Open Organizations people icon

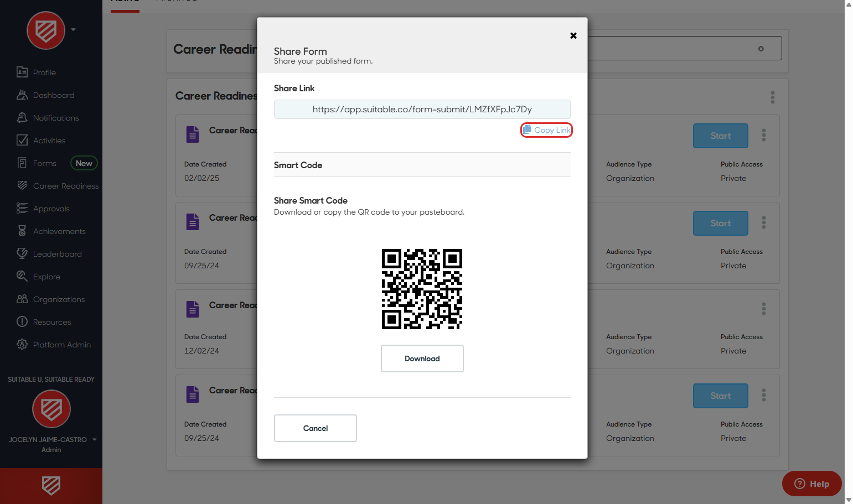click(x=22, y=299)
